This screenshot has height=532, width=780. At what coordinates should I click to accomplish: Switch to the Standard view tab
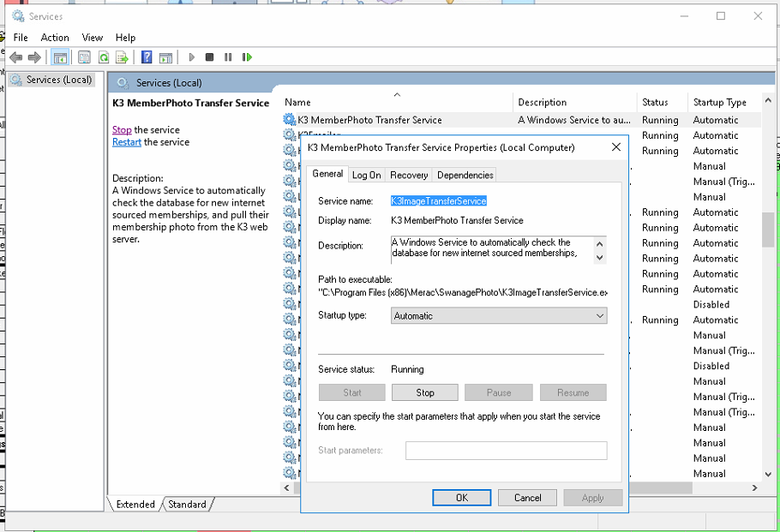tap(187, 504)
